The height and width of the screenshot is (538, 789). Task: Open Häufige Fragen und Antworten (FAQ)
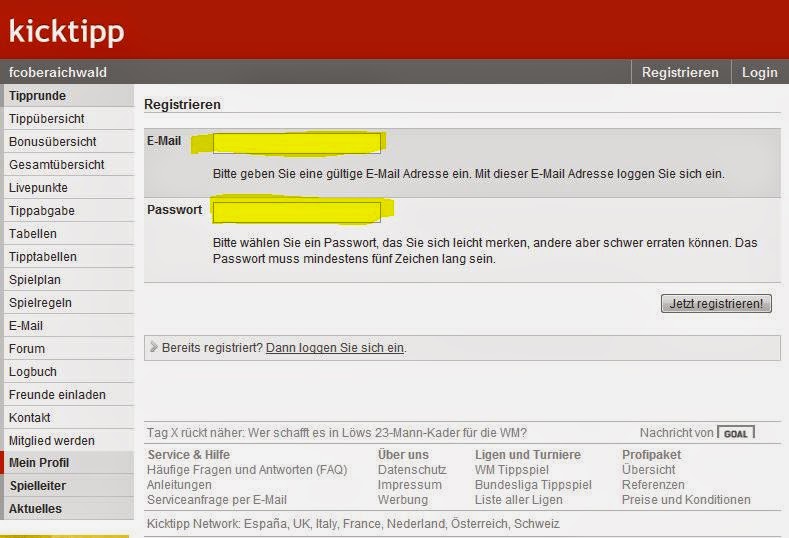[x=247, y=470]
